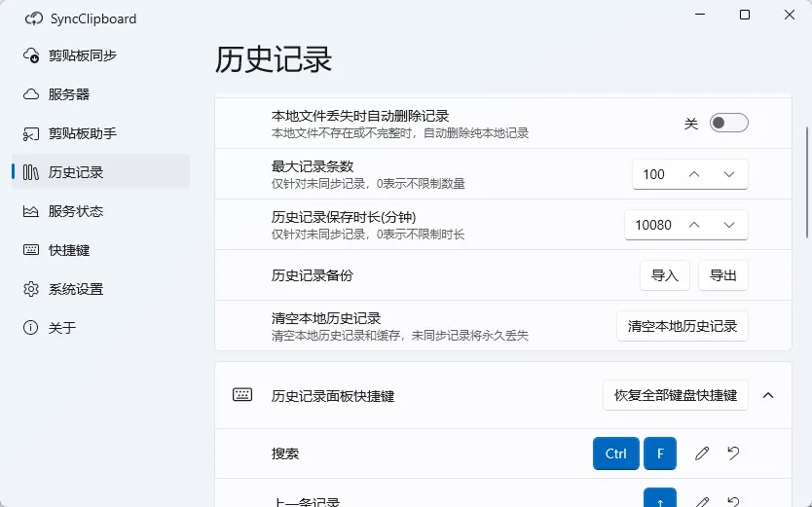Viewport: 812px width, 507px height.
Task: Click the 关于 info circle icon
Action: point(31,328)
